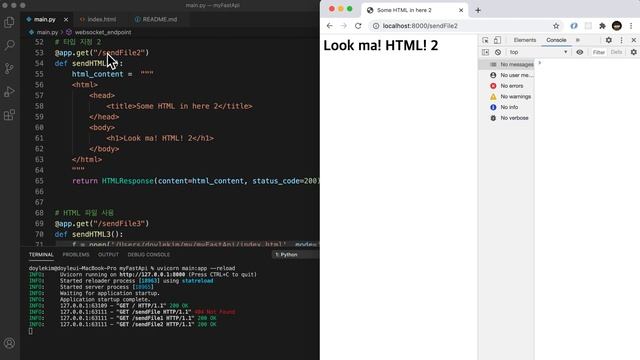The width and height of the screenshot is (640, 360).
Task: Open the DEBUG CONSOLE panel tab
Action: tap(149, 254)
